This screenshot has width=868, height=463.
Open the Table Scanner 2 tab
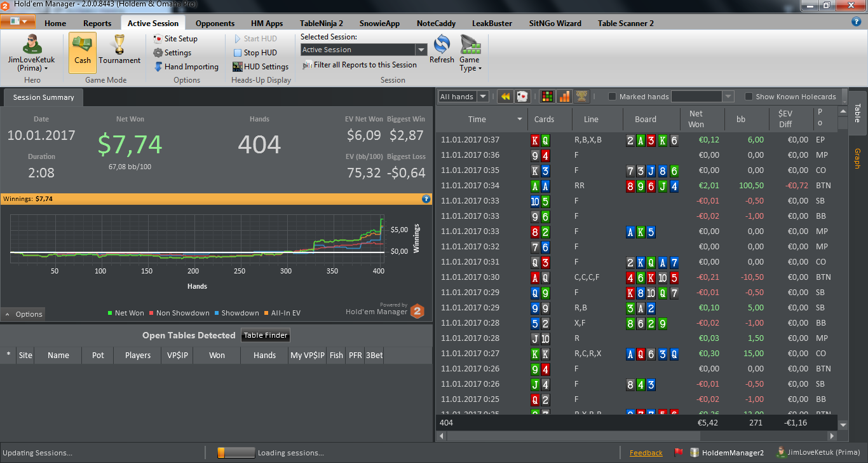tap(626, 24)
